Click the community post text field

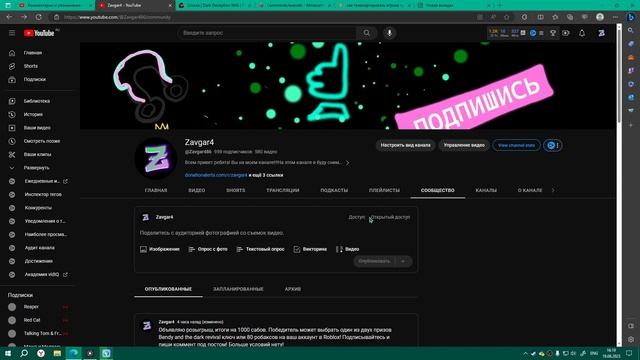click(x=276, y=233)
